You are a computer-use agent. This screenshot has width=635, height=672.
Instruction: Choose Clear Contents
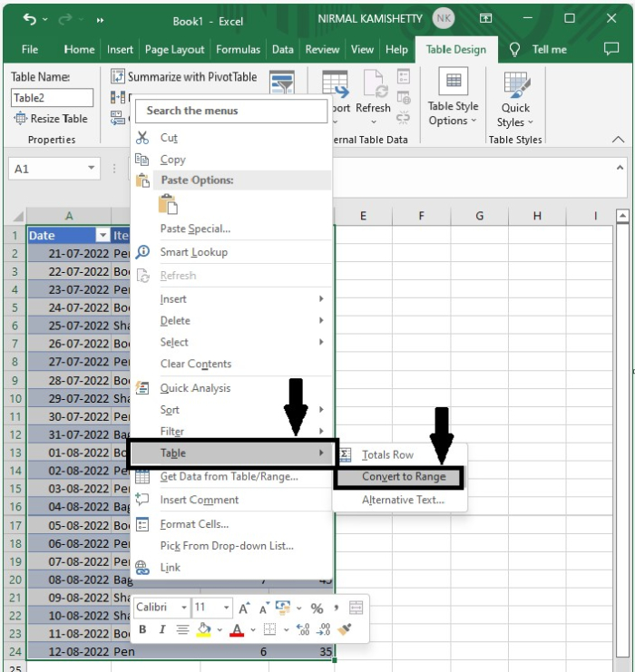[x=231, y=364]
